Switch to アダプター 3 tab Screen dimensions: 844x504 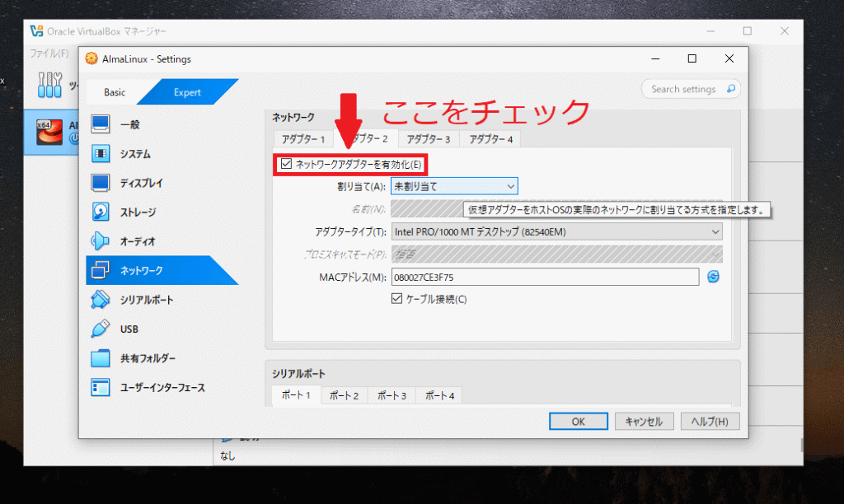pyautogui.click(x=429, y=139)
